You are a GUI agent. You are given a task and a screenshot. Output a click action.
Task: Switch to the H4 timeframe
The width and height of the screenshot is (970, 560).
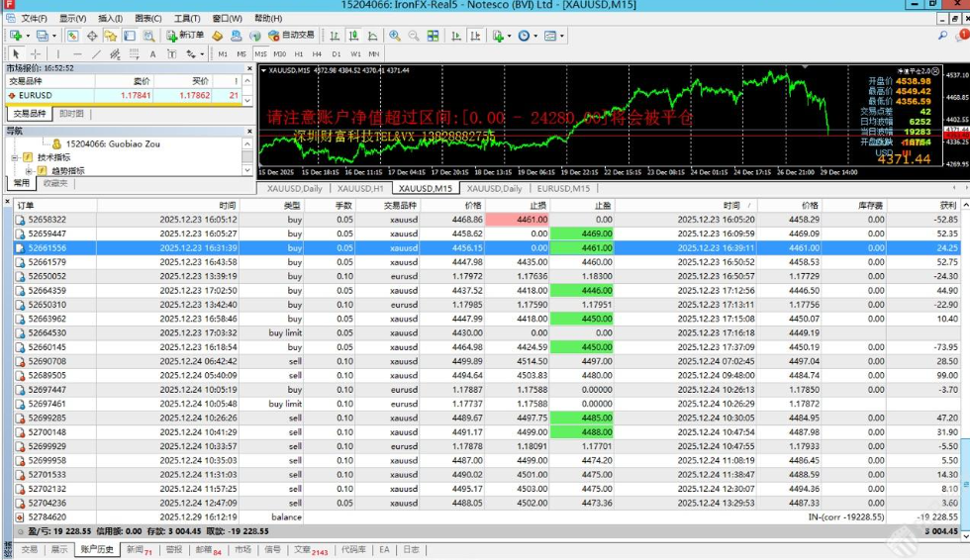point(317,53)
